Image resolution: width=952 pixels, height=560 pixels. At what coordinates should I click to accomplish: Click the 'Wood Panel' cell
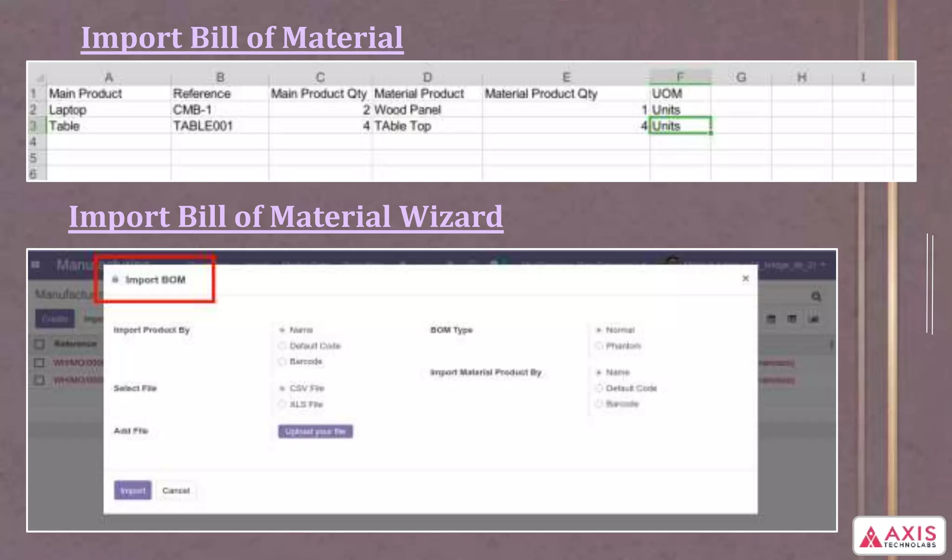pyautogui.click(x=427, y=110)
